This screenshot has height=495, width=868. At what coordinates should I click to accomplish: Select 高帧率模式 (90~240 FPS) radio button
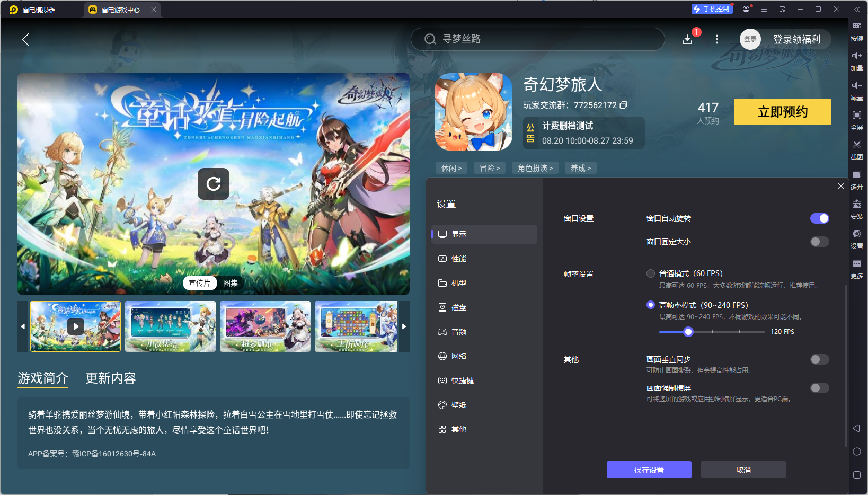[651, 305]
